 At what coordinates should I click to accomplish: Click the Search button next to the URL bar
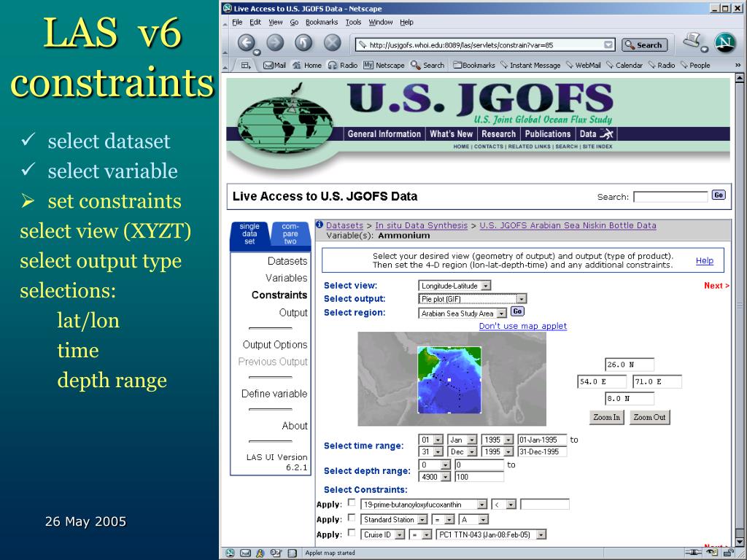644,45
